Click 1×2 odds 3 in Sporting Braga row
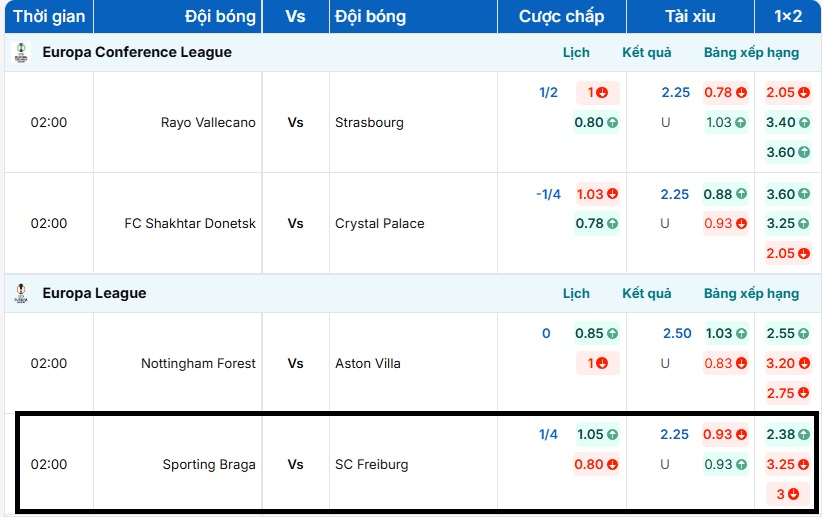The image size is (822, 517). click(788, 494)
